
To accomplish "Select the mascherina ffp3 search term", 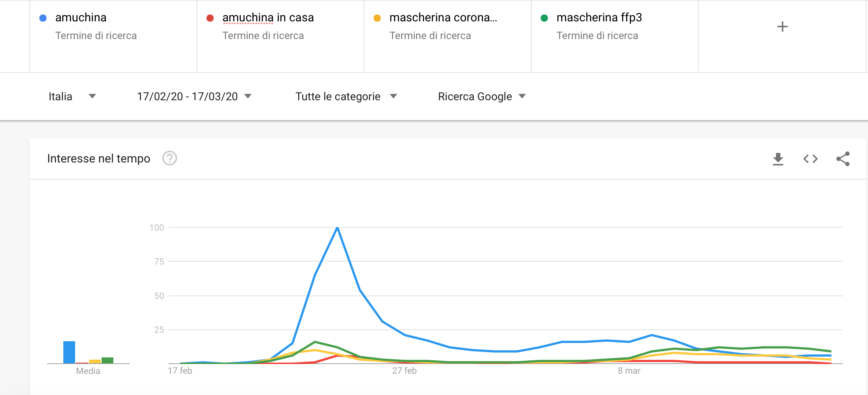I will point(599,17).
